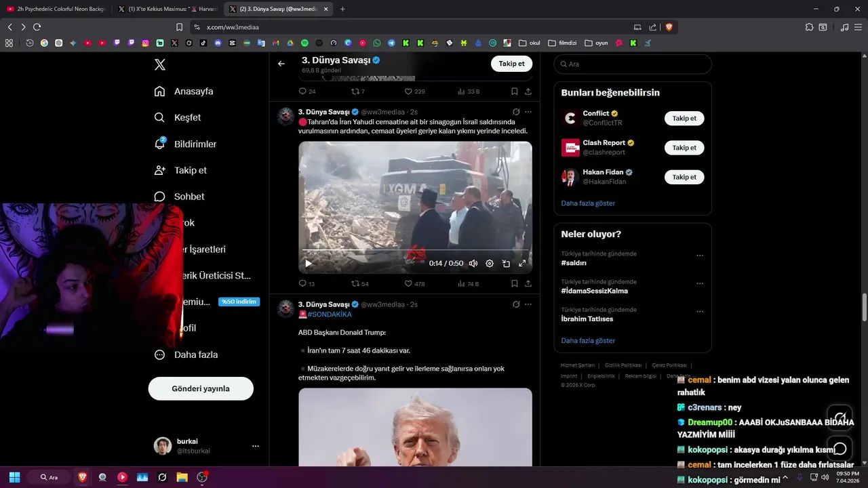The image size is (868, 488).
Task: Follow 3. Dünya Savaşı with Takip et
Action: coord(511,64)
